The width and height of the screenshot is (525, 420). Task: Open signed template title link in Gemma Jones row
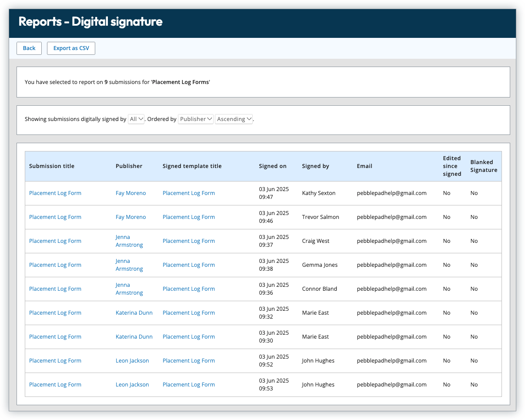(189, 265)
